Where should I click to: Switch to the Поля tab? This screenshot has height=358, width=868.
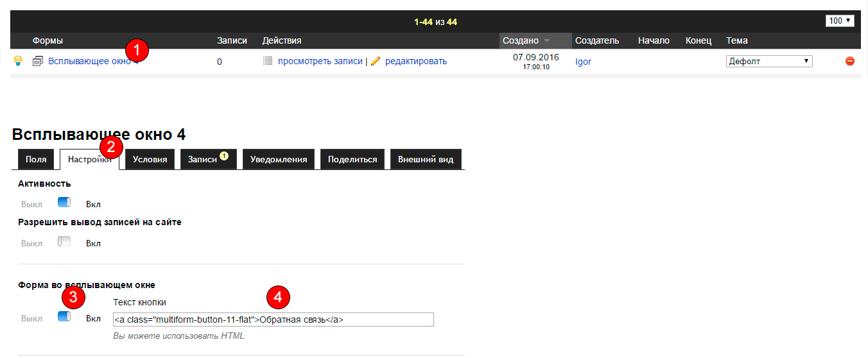pyautogui.click(x=36, y=160)
